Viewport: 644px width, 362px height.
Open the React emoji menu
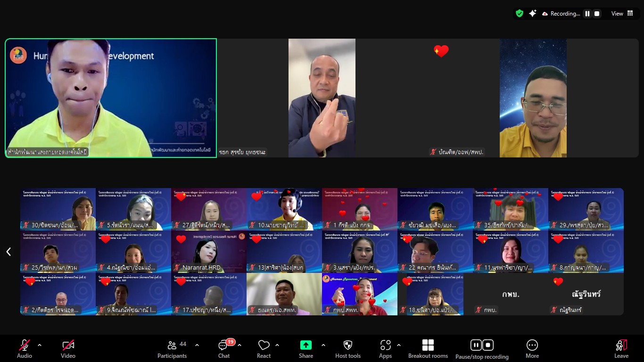[x=264, y=349]
